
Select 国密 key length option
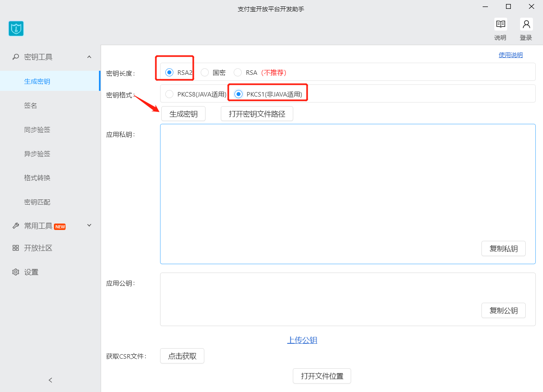(x=205, y=72)
